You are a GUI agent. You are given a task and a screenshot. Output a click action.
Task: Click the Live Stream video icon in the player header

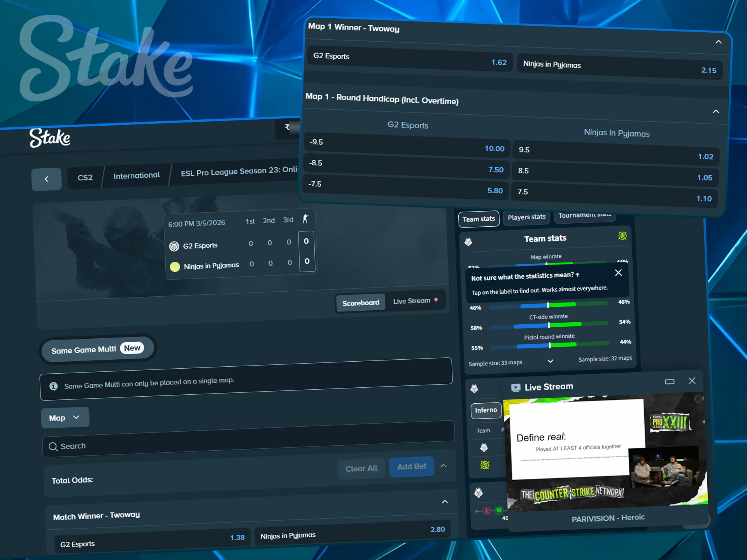(x=516, y=388)
